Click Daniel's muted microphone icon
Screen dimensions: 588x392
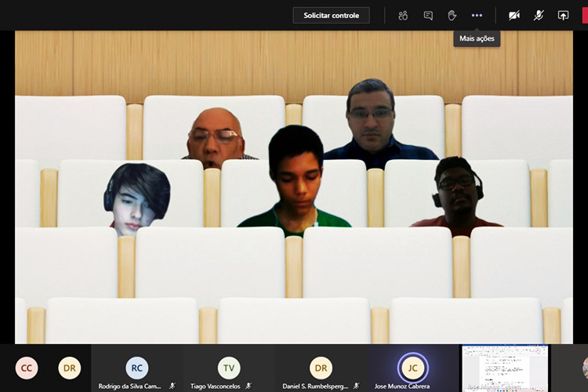[356, 386]
